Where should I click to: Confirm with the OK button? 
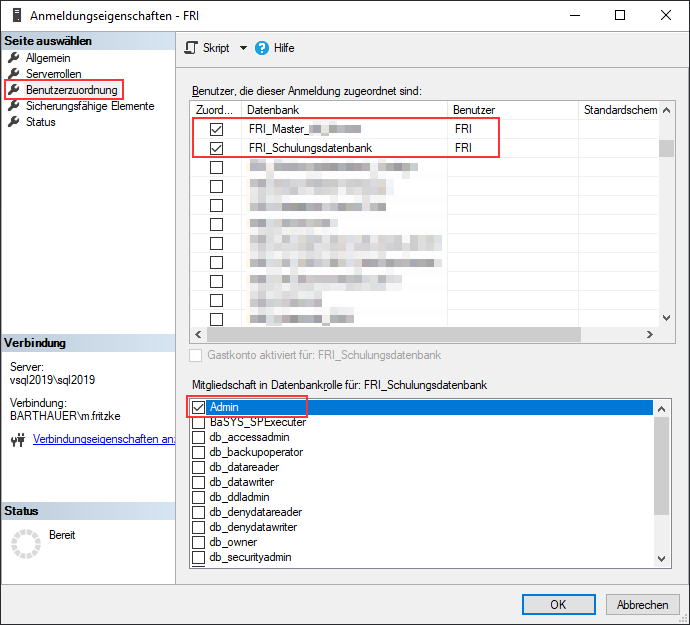click(558, 604)
